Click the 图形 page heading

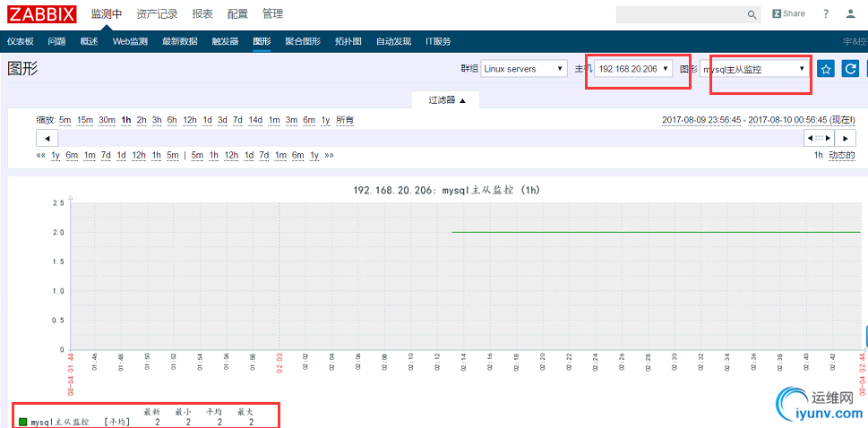[22, 69]
